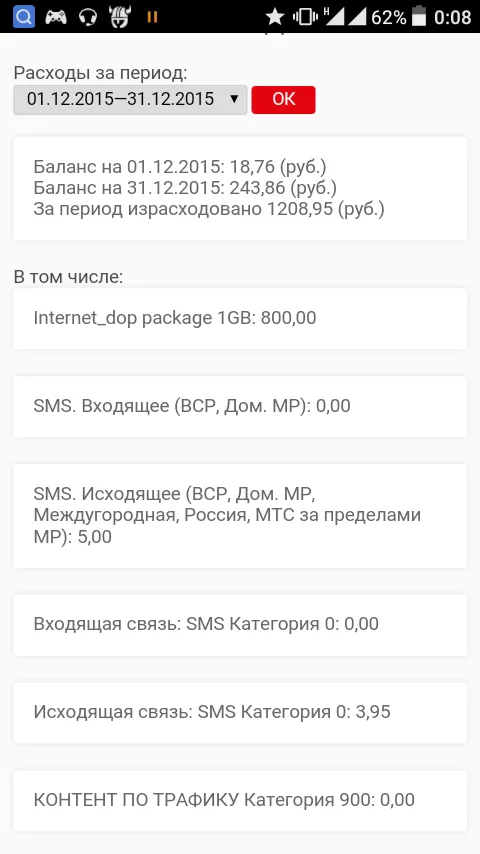
Task: Tap Исходящая связь SMS 3,95 entry
Action: coord(240,713)
